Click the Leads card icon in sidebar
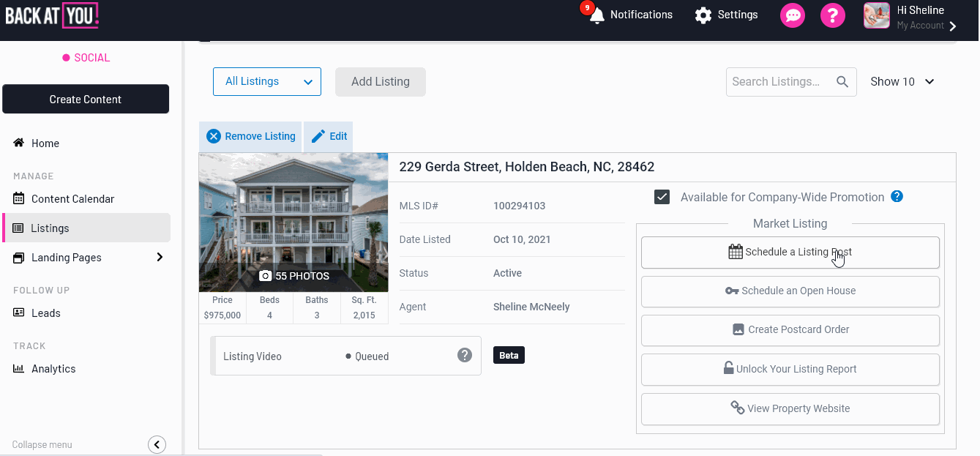The height and width of the screenshot is (456, 980). tap(19, 313)
